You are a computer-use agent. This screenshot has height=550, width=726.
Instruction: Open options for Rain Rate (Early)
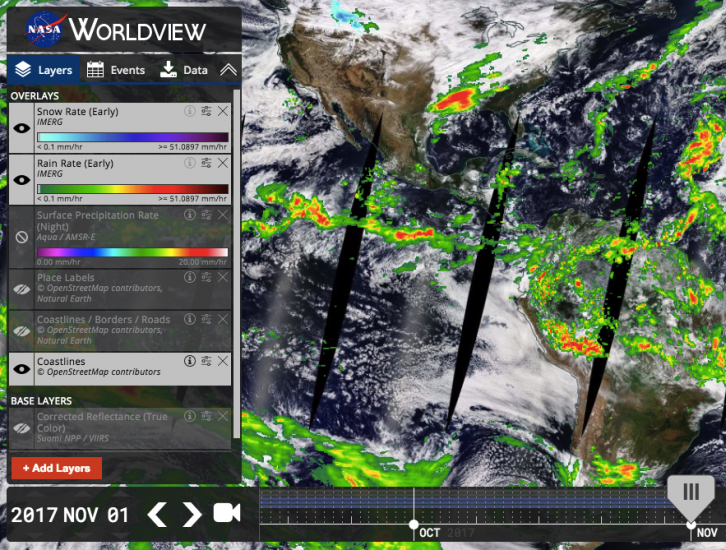click(206, 163)
